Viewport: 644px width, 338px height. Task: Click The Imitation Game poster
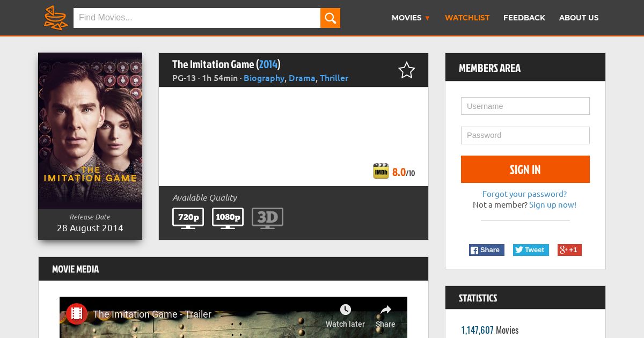tap(90, 131)
